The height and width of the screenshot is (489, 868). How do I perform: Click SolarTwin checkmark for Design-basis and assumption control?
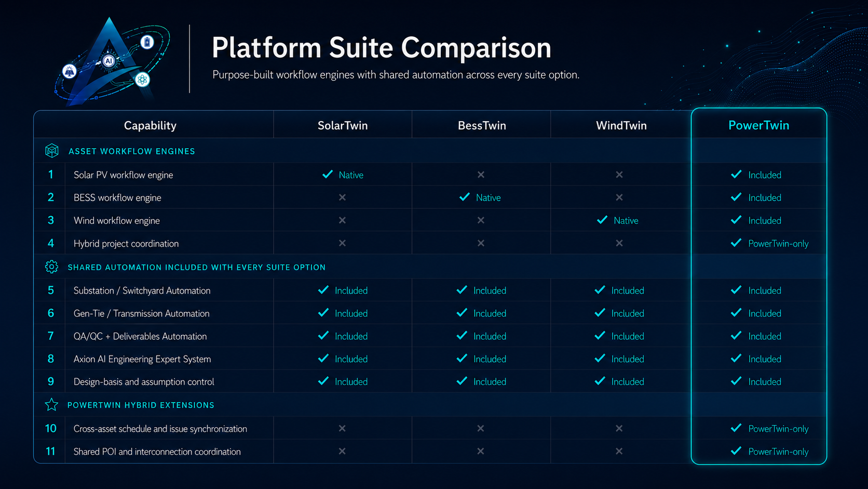(323, 381)
